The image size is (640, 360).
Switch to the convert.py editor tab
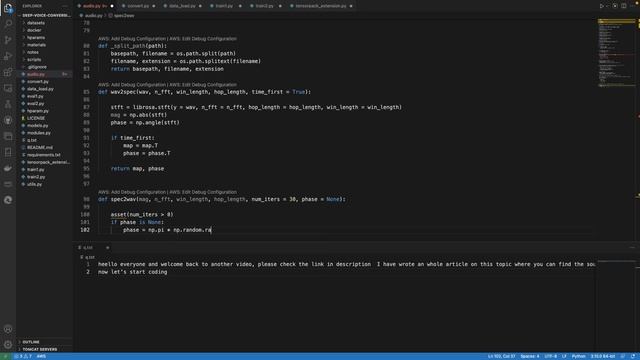click(x=138, y=6)
